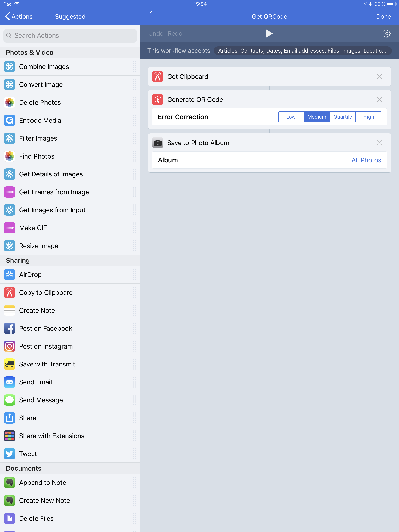Remove the Generate QR Code action
The height and width of the screenshot is (532, 399).
tap(379, 100)
